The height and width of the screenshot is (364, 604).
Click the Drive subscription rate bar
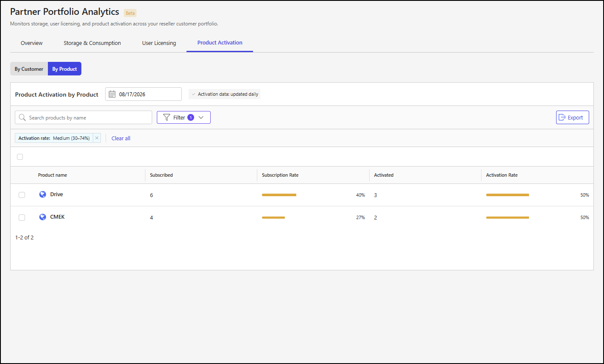pos(279,195)
